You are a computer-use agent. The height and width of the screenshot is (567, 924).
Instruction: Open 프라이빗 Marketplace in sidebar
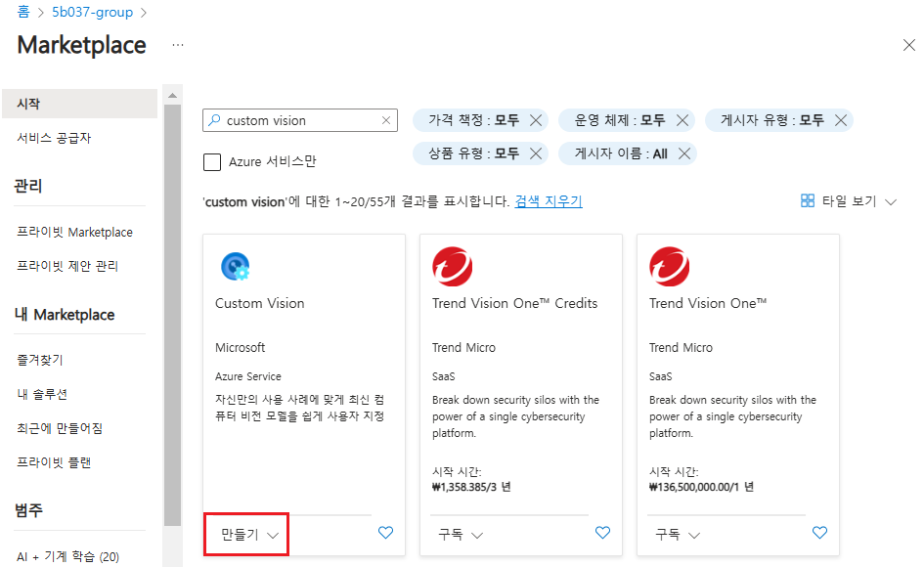[x=75, y=233]
